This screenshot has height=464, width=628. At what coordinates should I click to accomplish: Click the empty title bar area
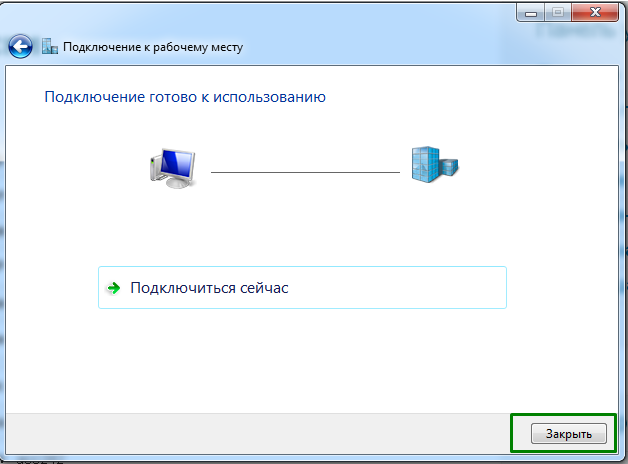300,14
